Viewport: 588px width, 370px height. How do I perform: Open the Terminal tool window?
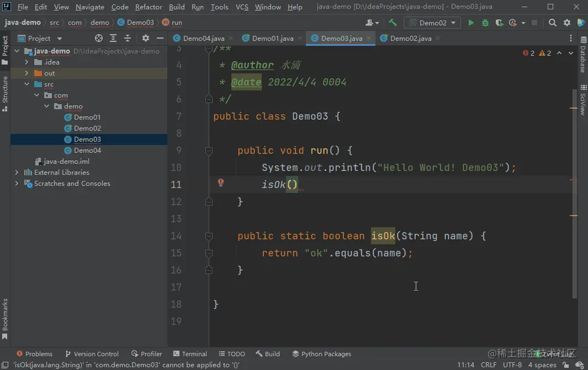coord(190,354)
